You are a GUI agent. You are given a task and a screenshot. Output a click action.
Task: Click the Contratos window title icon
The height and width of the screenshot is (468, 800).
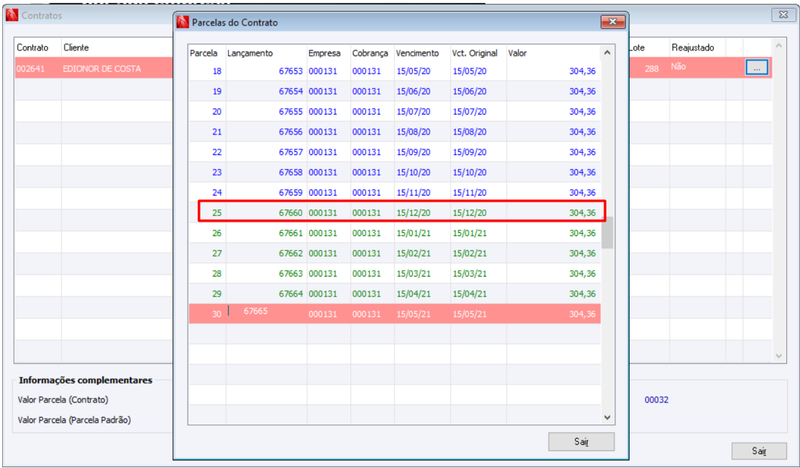click(x=12, y=15)
